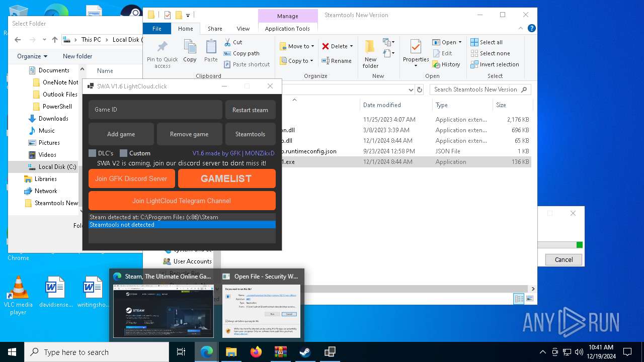Open Microsoft Edge from taskbar
644x362 pixels.
point(207,352)
